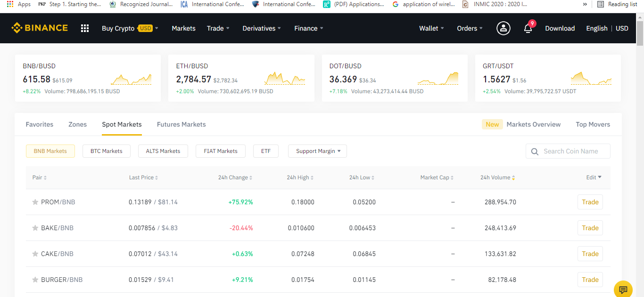Open the GRT/USDT ticker card
The width and height of the screenshot is (644, 297).
tap(548, 78)
